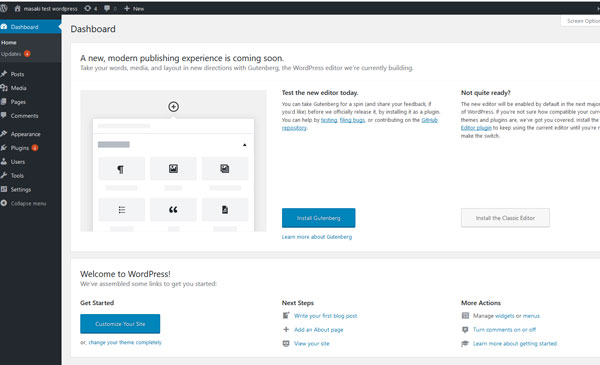This screenshot has width=600, height=365.
Task: Select Dashboard in the sidebar
Action: [x=30, y=27]
